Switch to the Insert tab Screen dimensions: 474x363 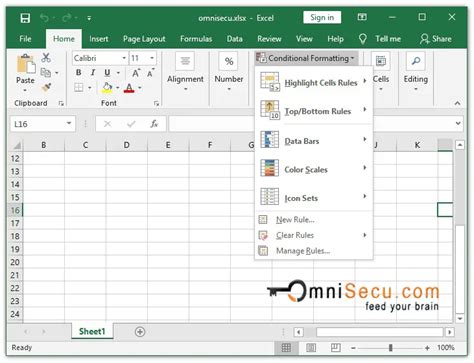pos(99,39)
